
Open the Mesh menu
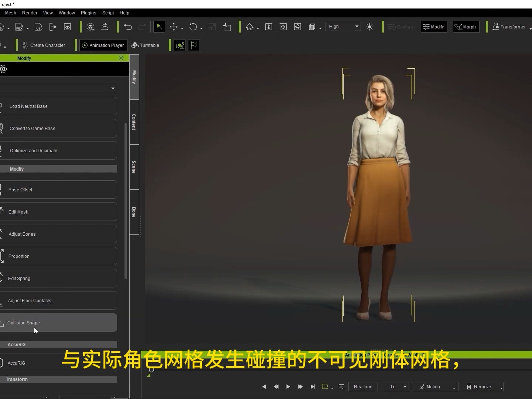pos(11,13)
